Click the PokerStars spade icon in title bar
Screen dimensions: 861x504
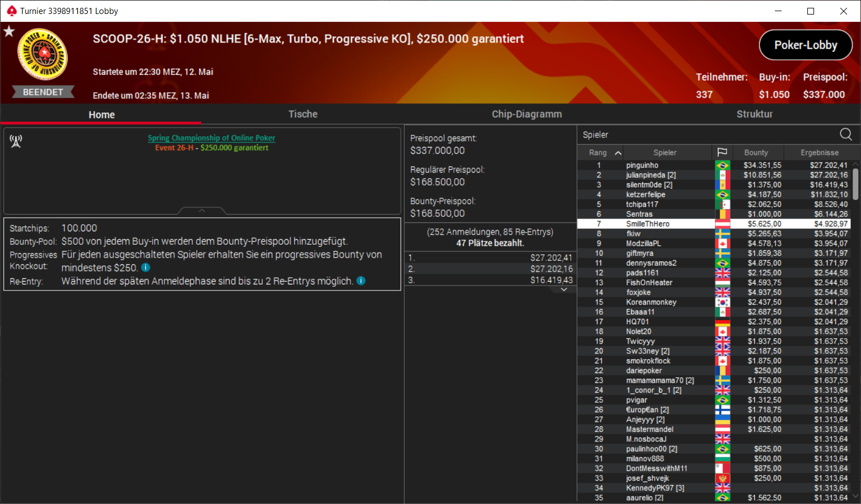(x=11, y=11)
